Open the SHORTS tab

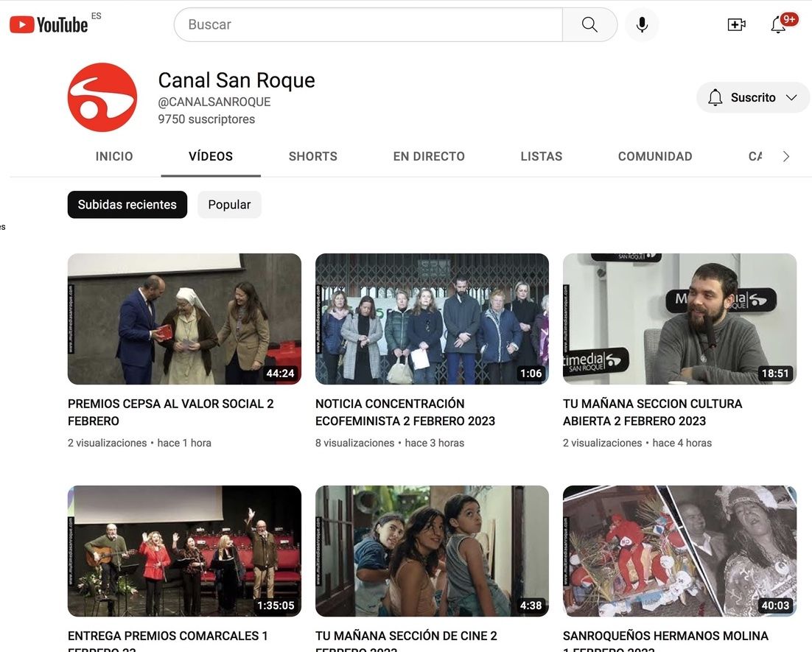(x=313, y=156)
